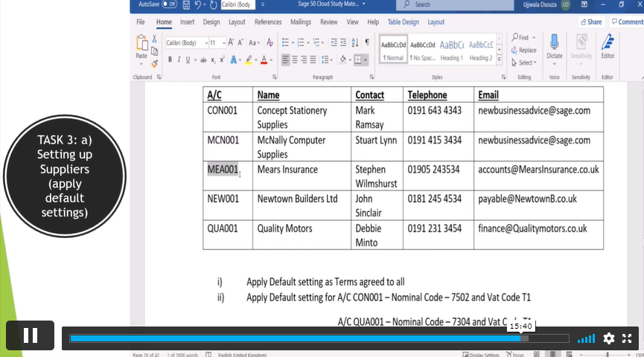Center align the text
Image resolution: width=644 pixels, height=357 pixels.
point(295,60)
